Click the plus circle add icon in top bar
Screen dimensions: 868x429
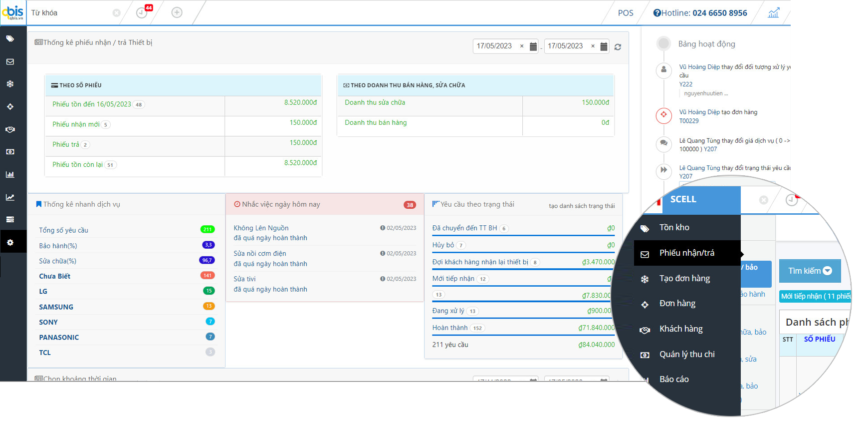(x=177, y=12)
